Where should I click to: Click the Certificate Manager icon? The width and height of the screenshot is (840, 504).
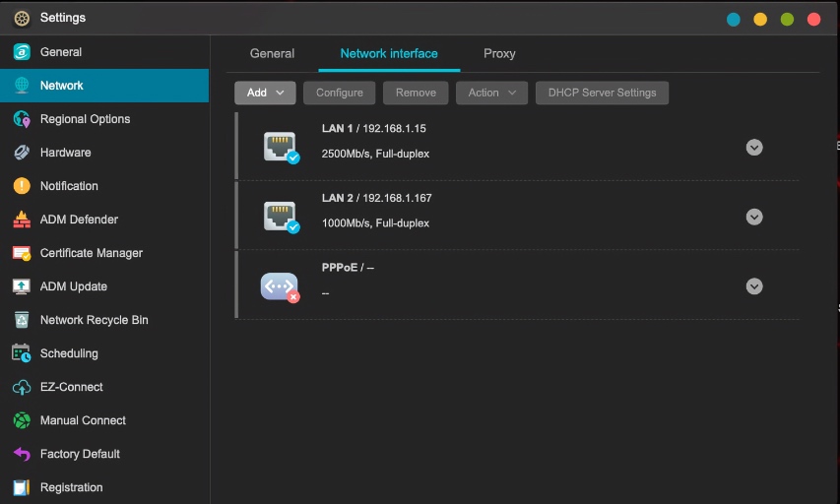click(22, 253)
